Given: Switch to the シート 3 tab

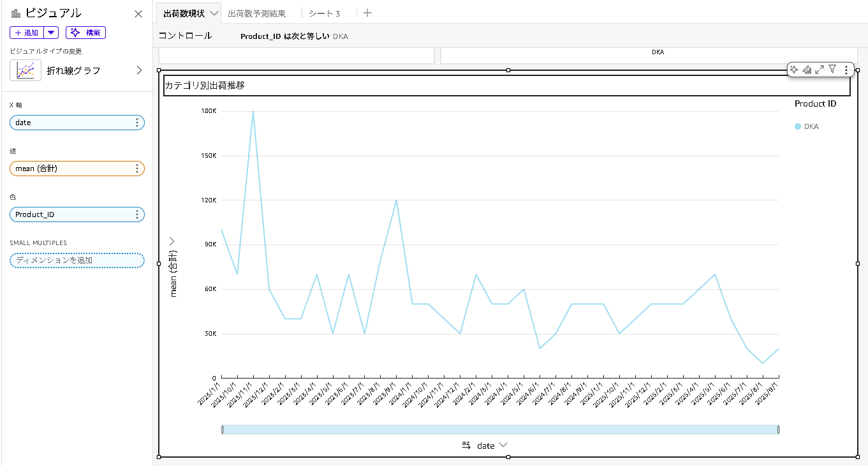Looking at the screenshot, I should (324, 13).
